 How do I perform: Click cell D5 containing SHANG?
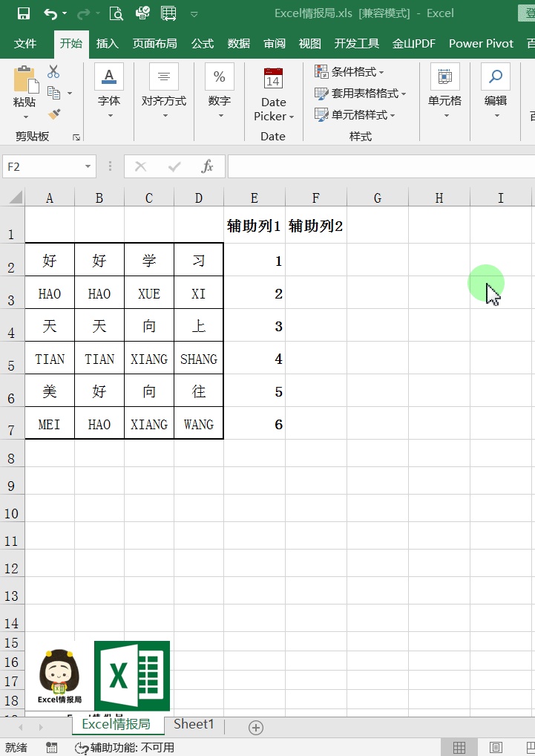coord(198,358)
